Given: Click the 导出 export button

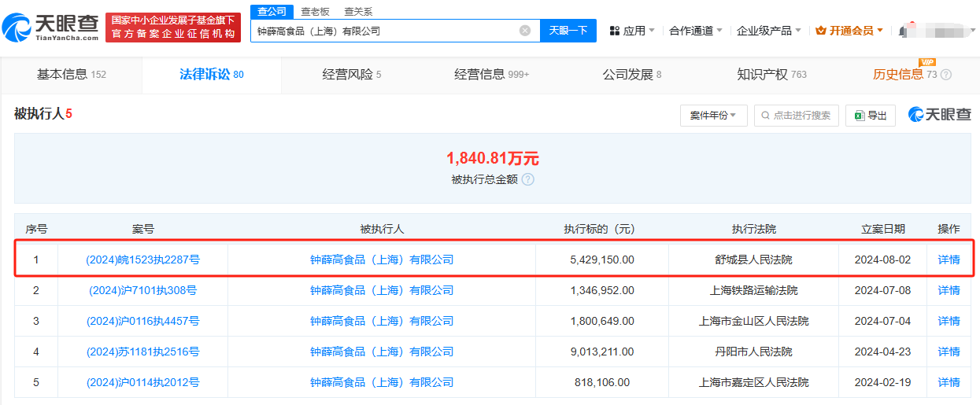Looking at the screenshot, I should point(871,116).
